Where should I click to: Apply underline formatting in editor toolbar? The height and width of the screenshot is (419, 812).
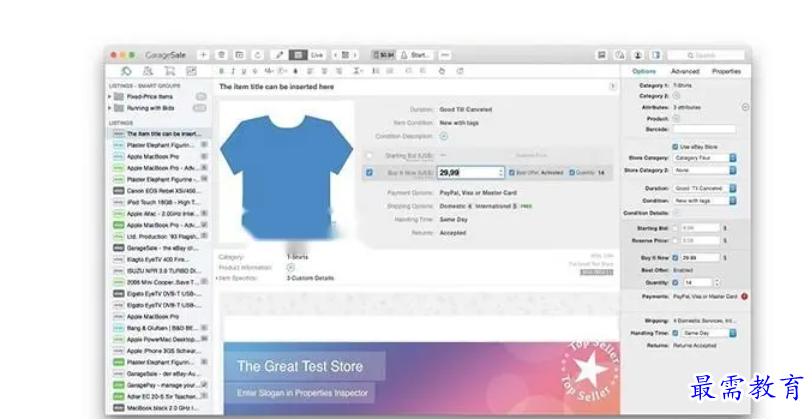point(243,71)
